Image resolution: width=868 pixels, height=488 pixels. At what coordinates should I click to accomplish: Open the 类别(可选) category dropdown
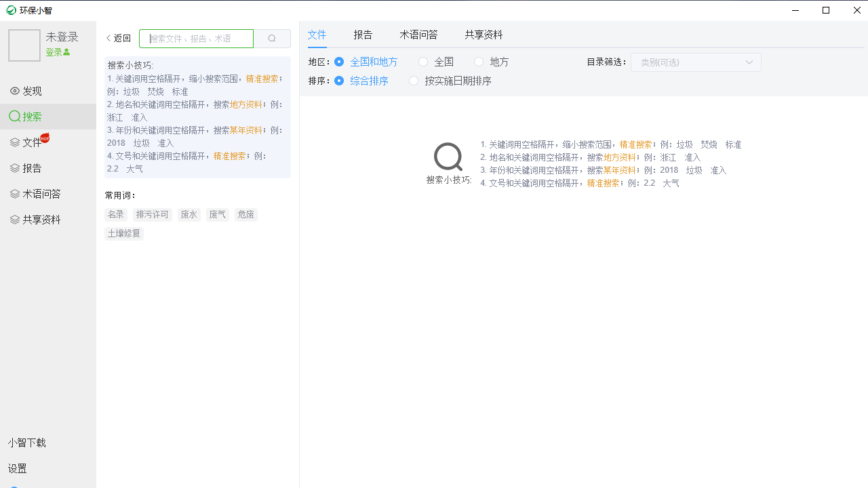(696, 62)
